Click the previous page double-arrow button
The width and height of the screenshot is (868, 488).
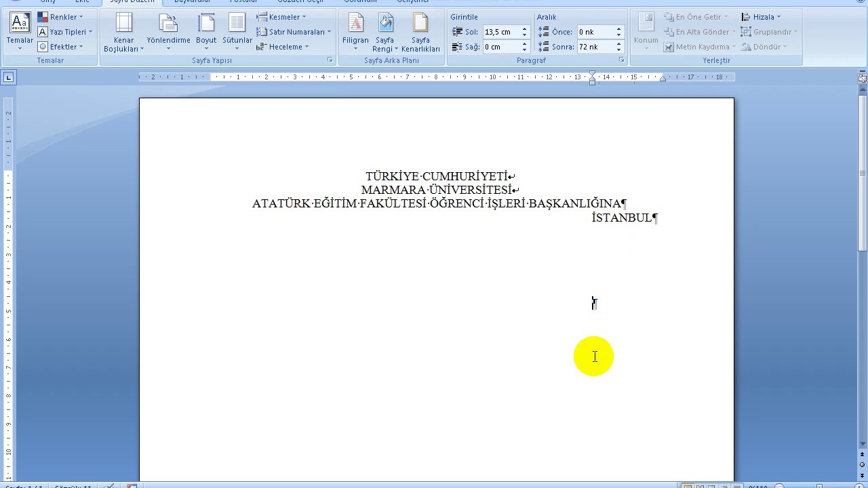(x=863, y=455)
